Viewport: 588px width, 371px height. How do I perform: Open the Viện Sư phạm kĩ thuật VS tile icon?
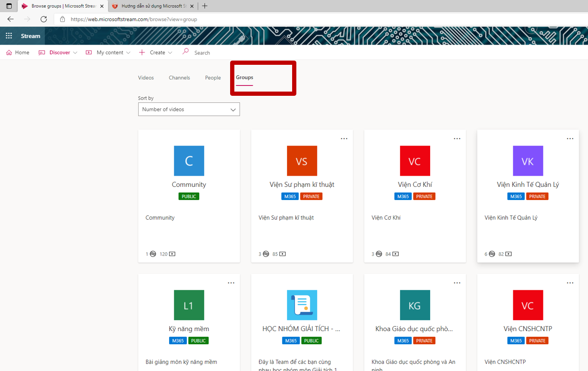(x=302, y=161)
